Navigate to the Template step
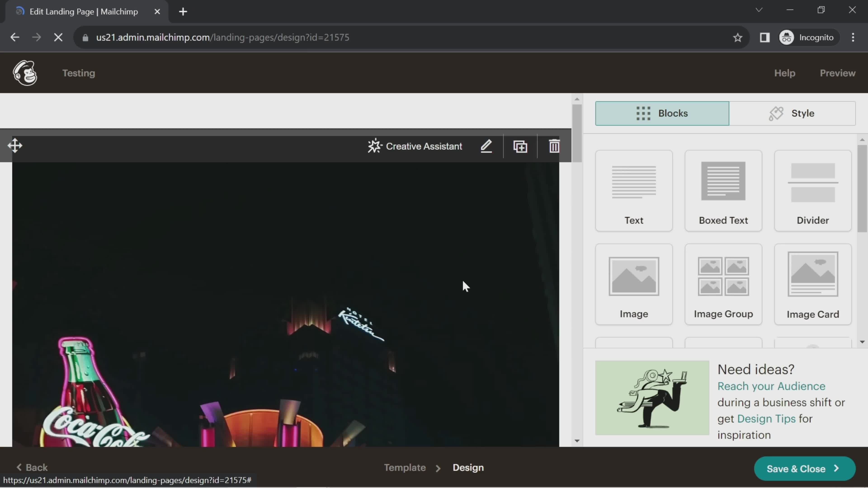Image resolution: width=868 pixels, height=488 pixels. point(405,468)
